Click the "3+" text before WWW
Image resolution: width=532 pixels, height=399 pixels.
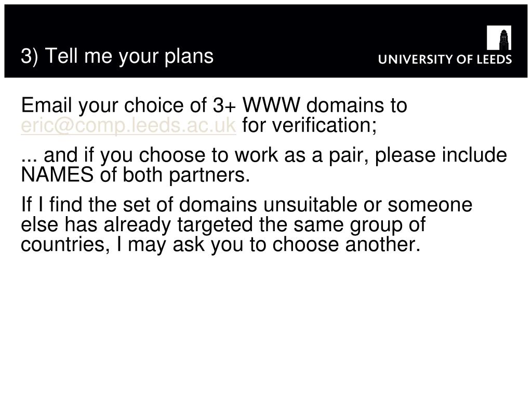pos(224,105)
